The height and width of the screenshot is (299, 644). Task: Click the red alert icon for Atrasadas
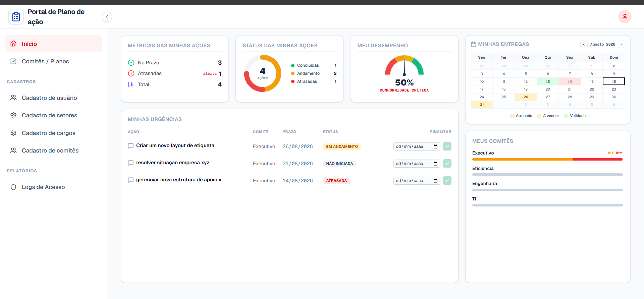[x=131, y=73]
